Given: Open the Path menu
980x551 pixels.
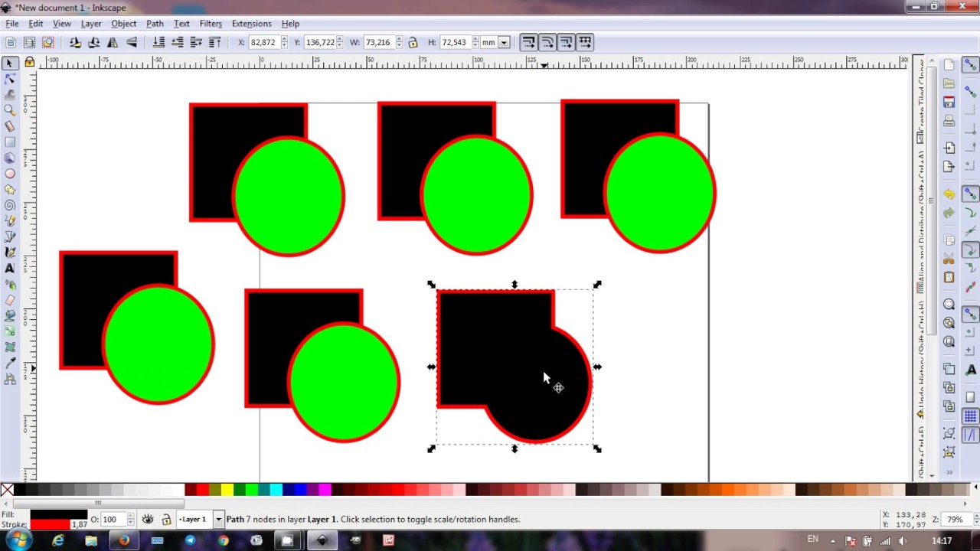Looking at the screenshot, I should [155, 24].
